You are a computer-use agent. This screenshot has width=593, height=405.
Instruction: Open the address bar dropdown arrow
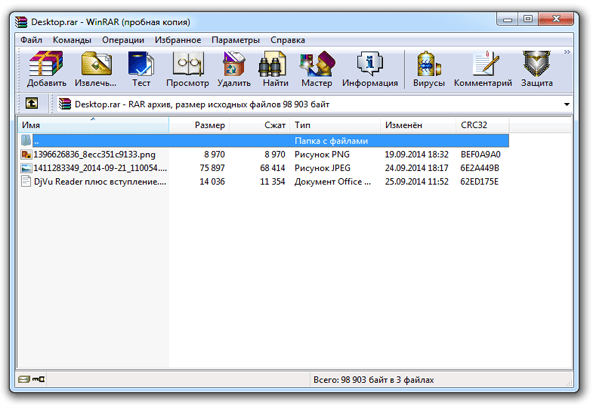coord(567,104)
